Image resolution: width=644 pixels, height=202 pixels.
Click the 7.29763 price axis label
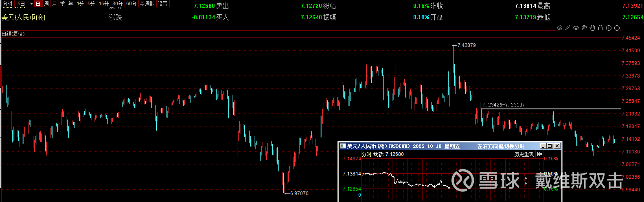(x=631, y=89)
